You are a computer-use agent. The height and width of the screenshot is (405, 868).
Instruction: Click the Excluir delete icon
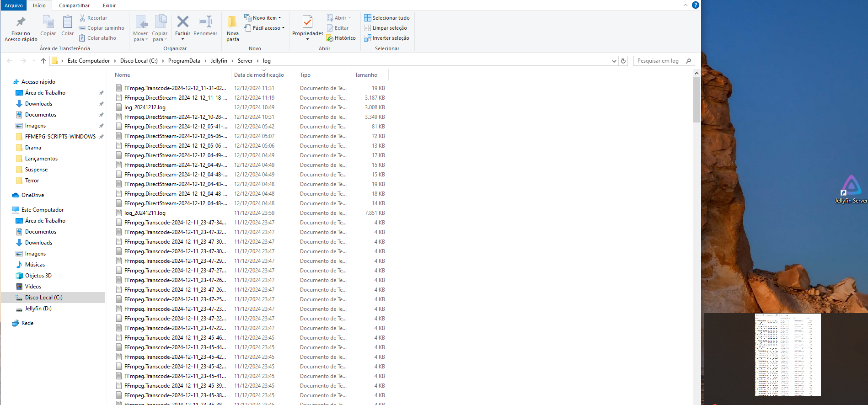182,22
